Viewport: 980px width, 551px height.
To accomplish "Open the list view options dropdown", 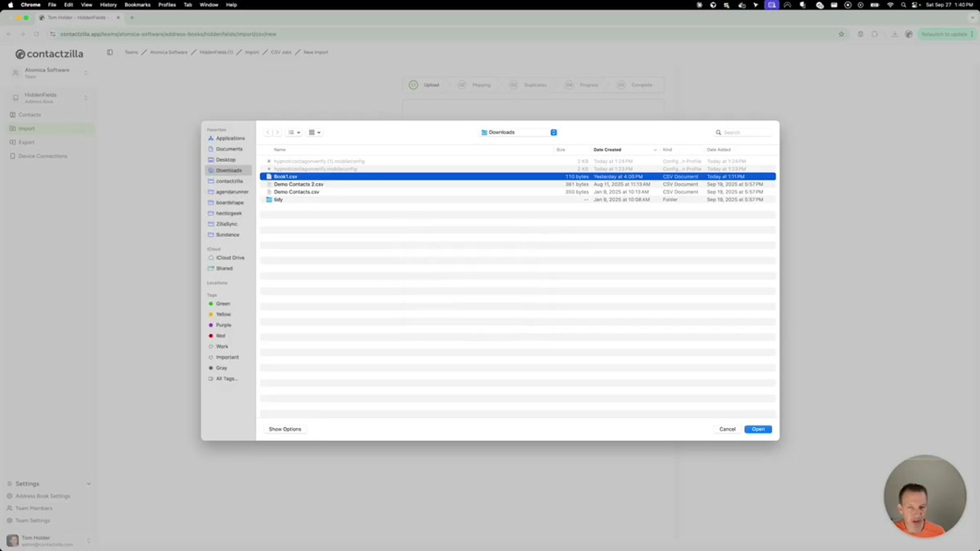I will click(294, 132).
